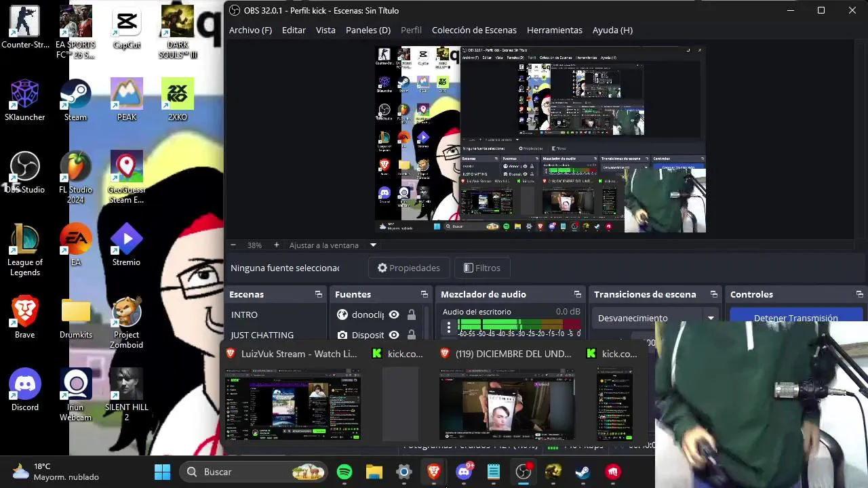868x488 pixels.
Task: Open PEAK game desktop icon
Action: coord(127,100)
